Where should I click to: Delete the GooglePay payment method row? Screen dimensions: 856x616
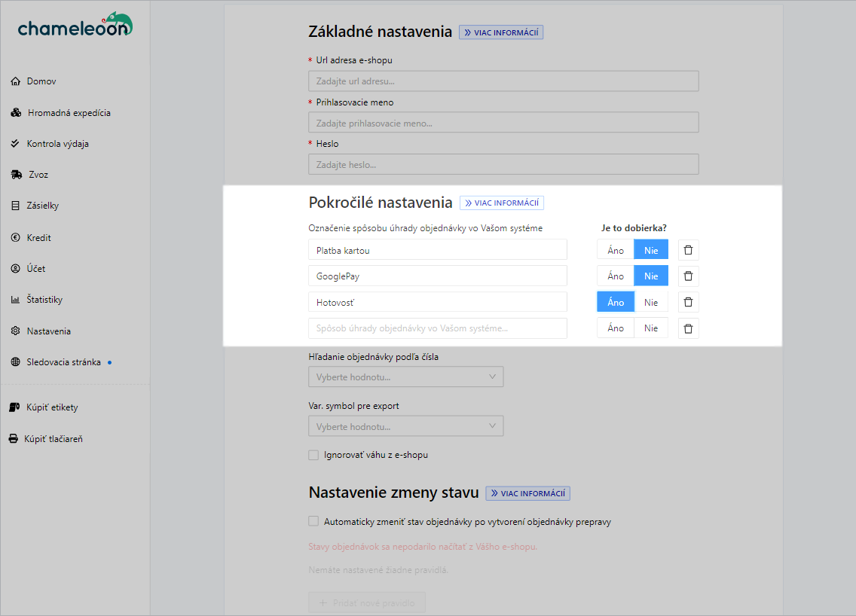coord(688,276)
